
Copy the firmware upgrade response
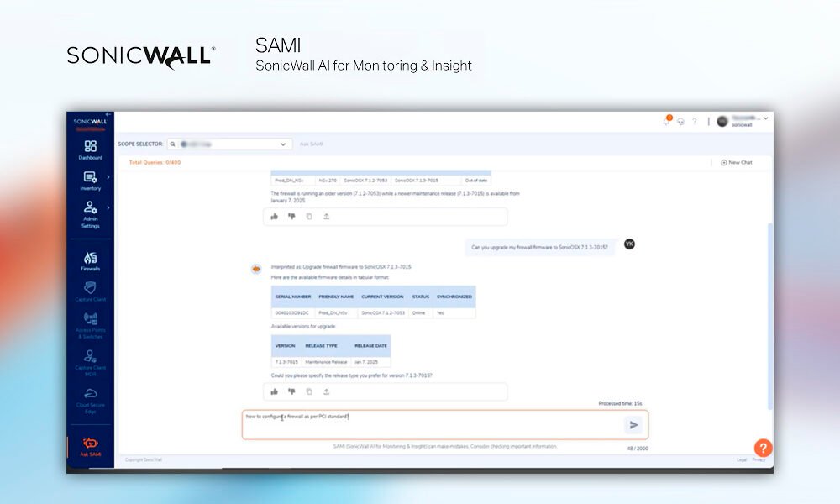309,391
